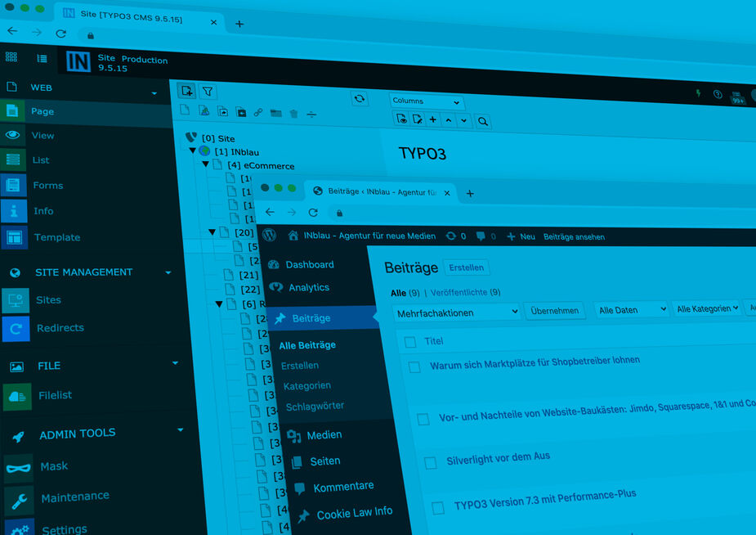Click the WordPress logo in admin bar

270,235
